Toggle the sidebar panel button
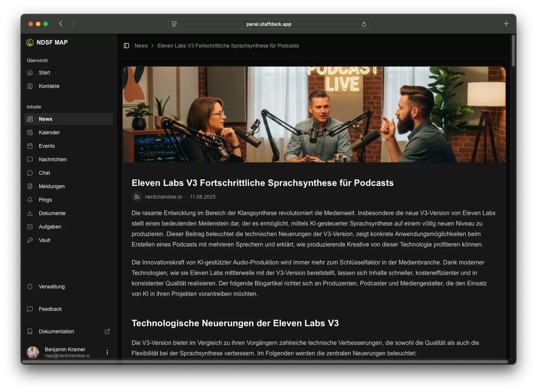537x392 pixels. click(x=126, y=46)
